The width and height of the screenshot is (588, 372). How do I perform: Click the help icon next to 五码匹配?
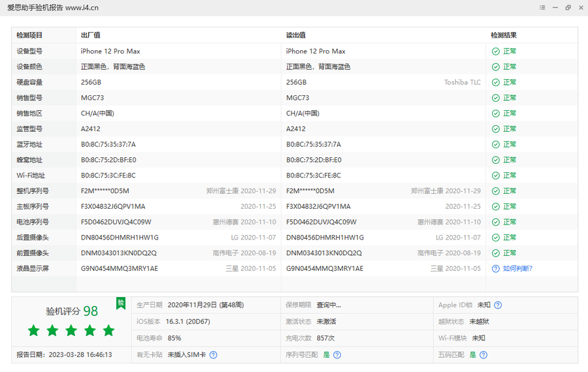[483, 355]
